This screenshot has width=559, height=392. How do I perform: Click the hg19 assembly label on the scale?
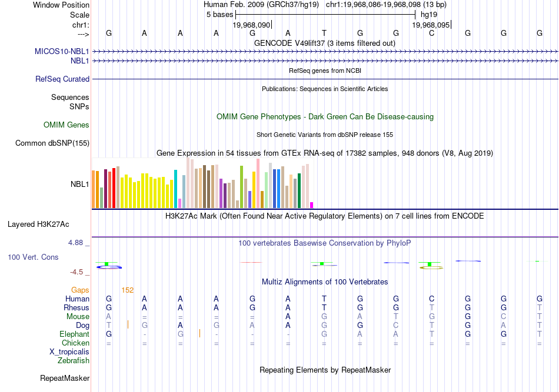tap(429, 15)
